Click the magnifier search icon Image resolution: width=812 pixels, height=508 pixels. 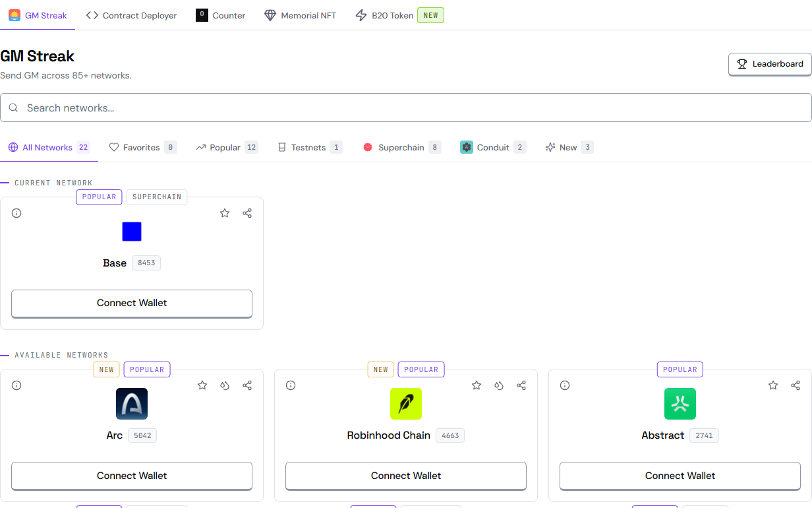13,108
